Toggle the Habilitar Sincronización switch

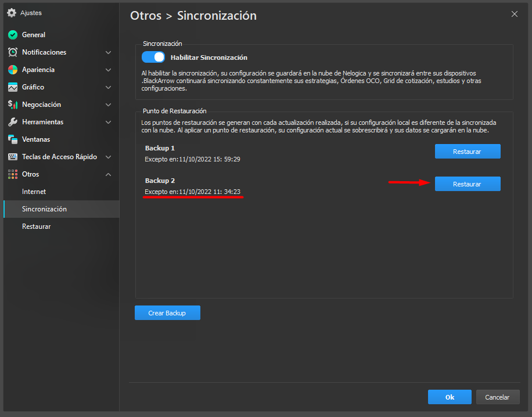(153, 57)
